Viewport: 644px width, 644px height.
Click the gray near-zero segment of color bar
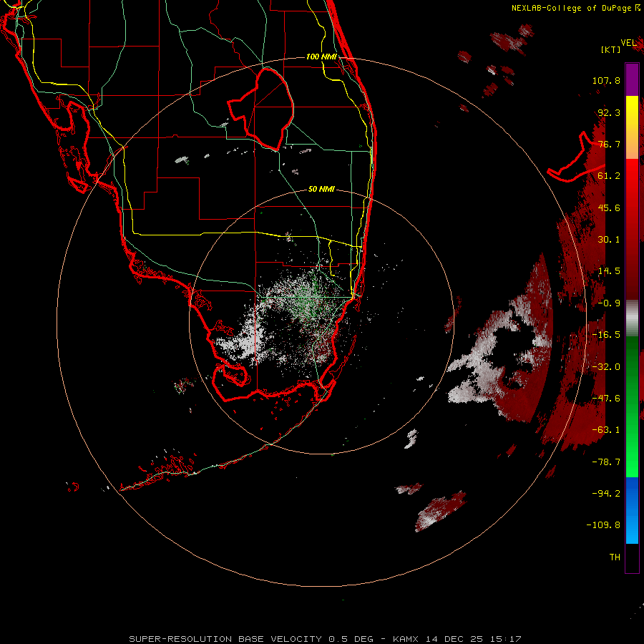click(632, 318)
